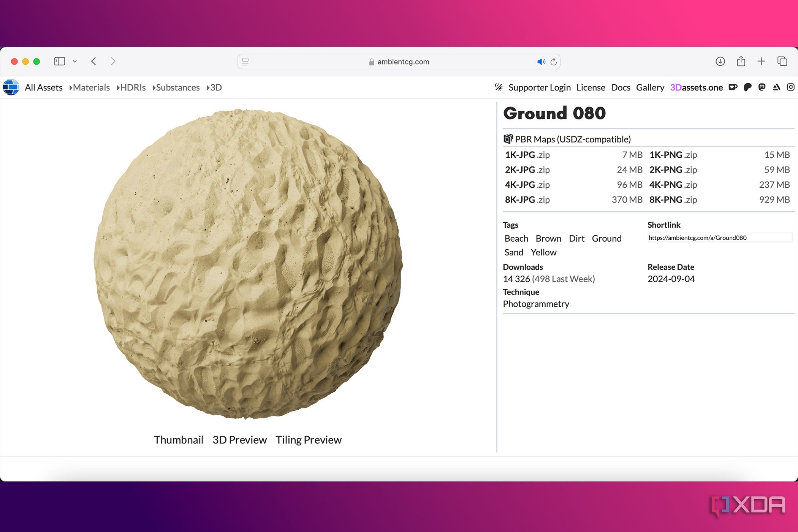798x532 pixels.
Task: Go forward with the forward arrow
Action: [113, 61]
